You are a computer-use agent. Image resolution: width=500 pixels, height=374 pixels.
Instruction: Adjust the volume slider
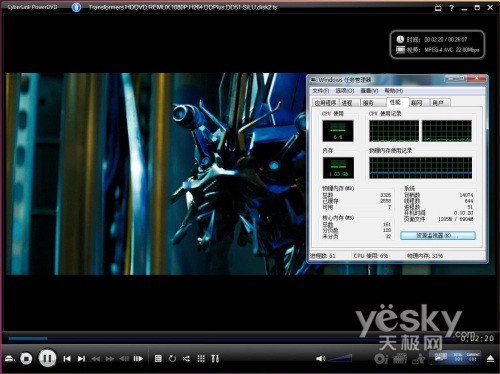(x=340, y=358)
